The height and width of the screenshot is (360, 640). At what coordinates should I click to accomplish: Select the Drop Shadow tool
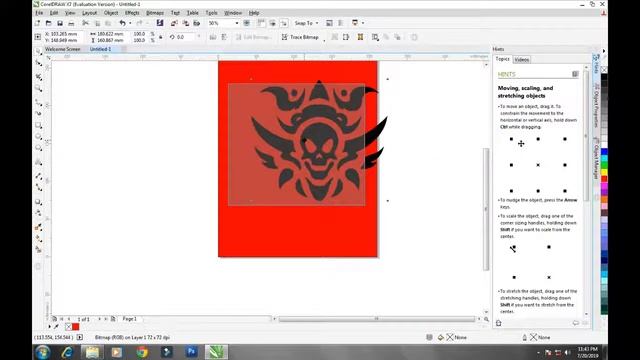38,202
